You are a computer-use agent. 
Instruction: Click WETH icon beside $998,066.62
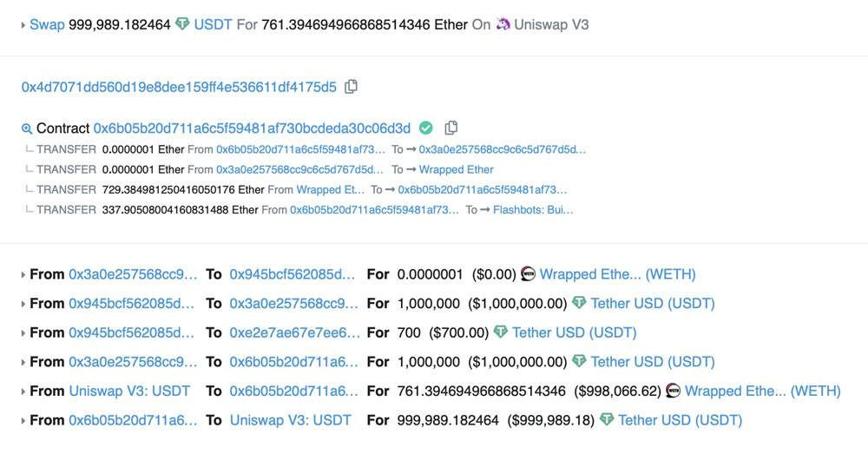tap(673, 391)
